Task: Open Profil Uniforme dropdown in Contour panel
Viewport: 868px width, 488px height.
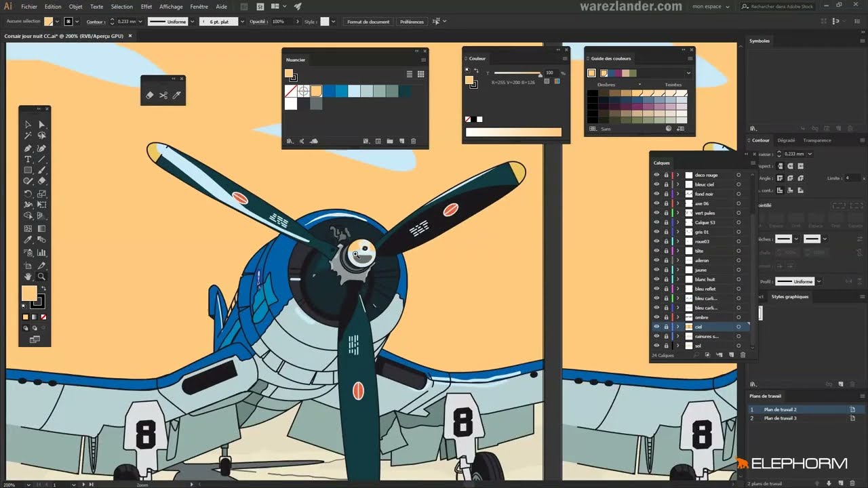Action: (x=819, y=281)
